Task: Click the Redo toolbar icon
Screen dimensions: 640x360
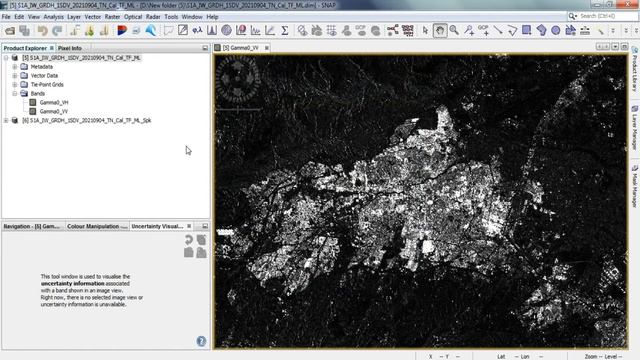Action: click(57, 31)
